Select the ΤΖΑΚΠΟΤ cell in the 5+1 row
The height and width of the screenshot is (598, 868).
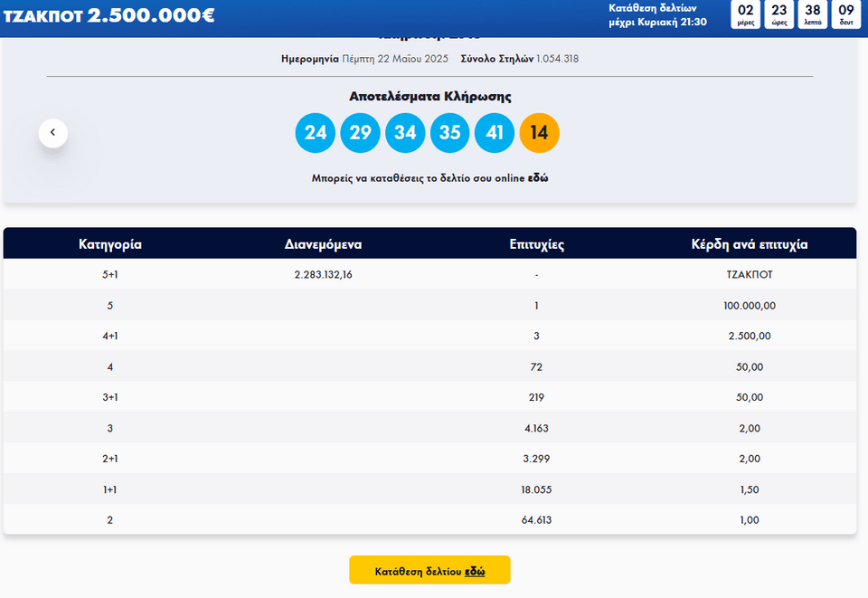(750, 275)
